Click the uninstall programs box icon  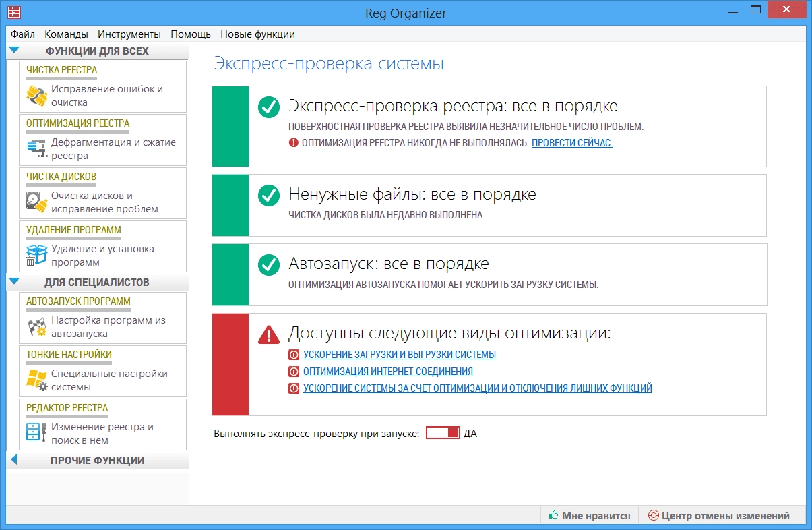pos(36,256)
